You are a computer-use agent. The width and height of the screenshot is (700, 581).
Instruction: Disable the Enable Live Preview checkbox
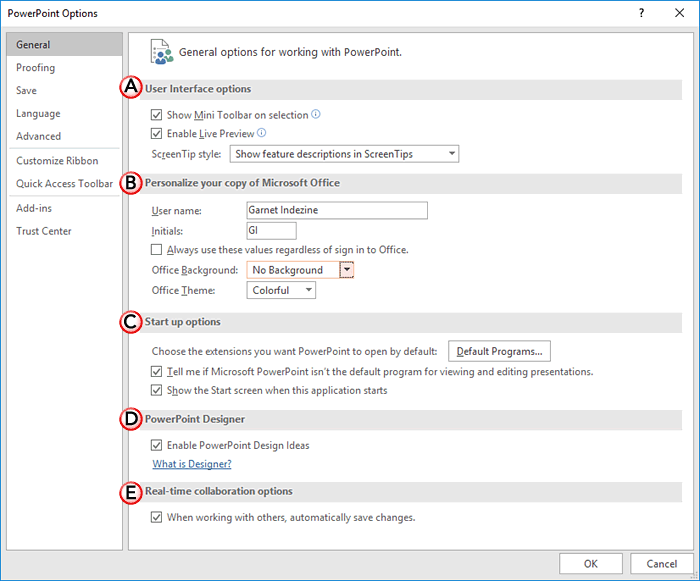coord(156,134)
